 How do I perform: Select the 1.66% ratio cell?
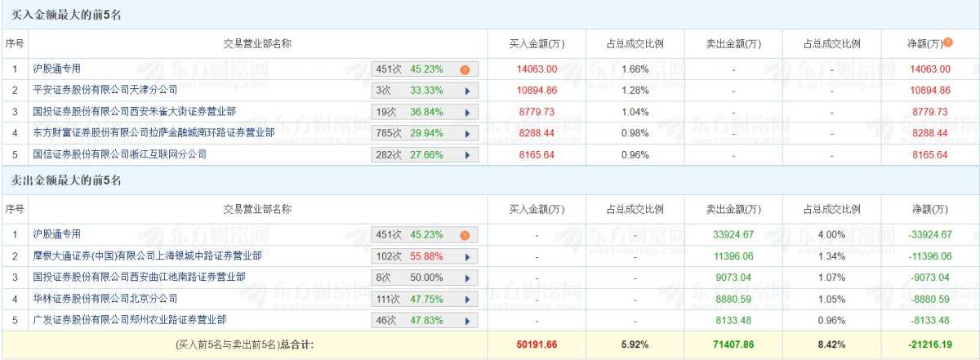(x=635, y=69)
